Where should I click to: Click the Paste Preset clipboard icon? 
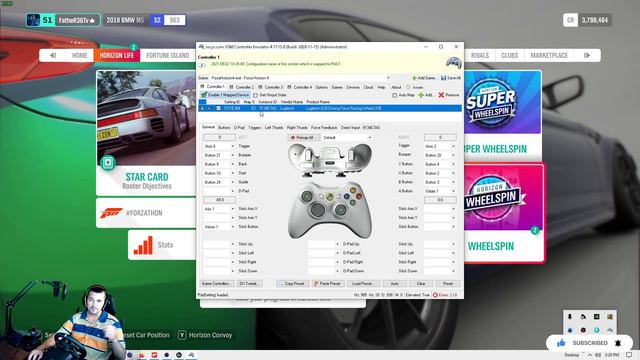pos(316,283)
